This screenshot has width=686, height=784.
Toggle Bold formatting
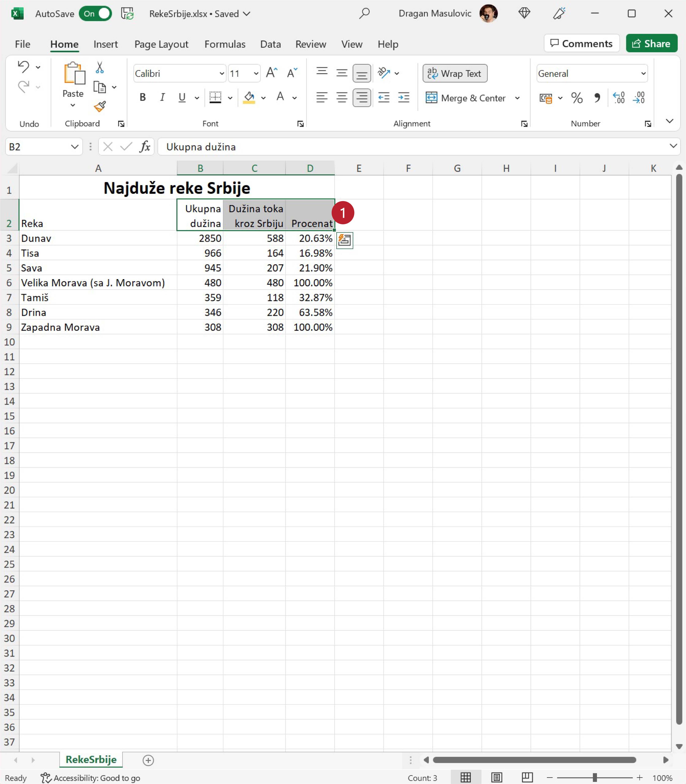[142, 98]
